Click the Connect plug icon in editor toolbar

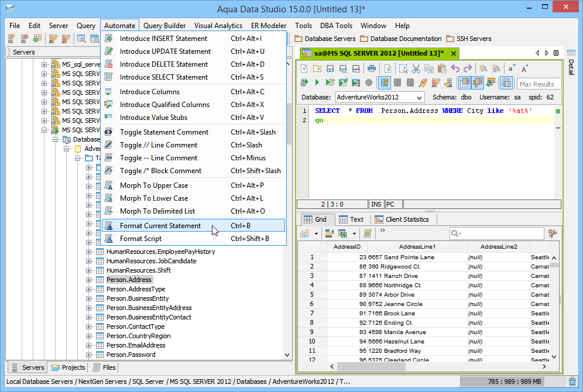click(423, 82)
